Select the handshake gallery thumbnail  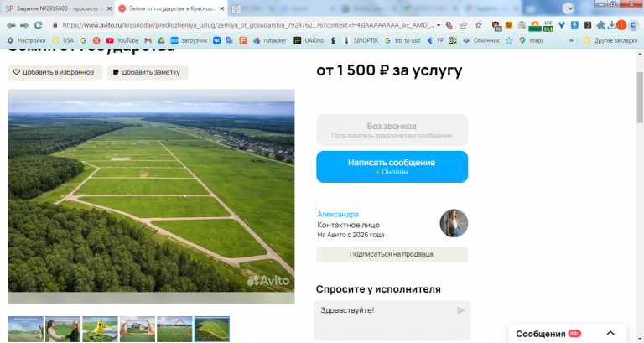pos(63,329)
